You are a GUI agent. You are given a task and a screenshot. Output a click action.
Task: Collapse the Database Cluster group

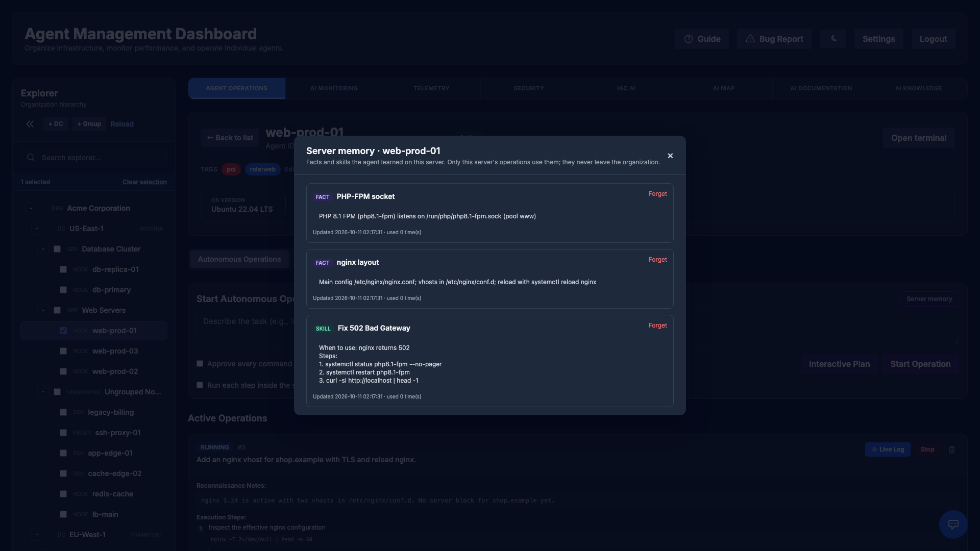tap(43, 249)
